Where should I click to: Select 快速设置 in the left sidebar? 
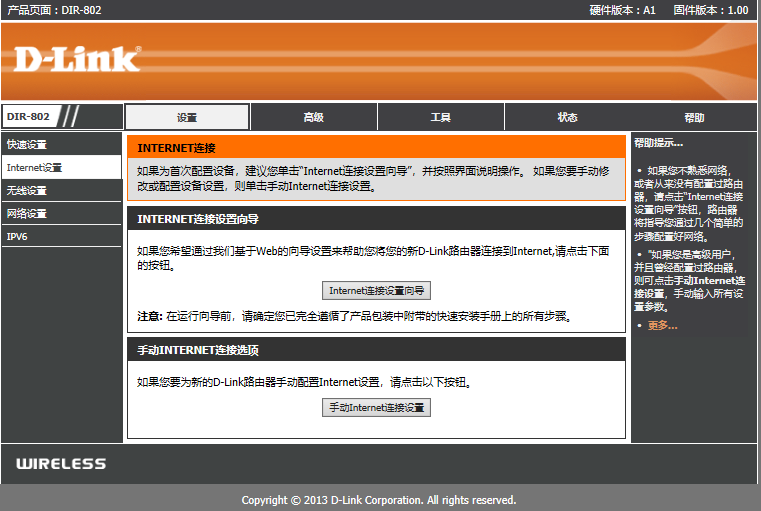click(27, 145)
